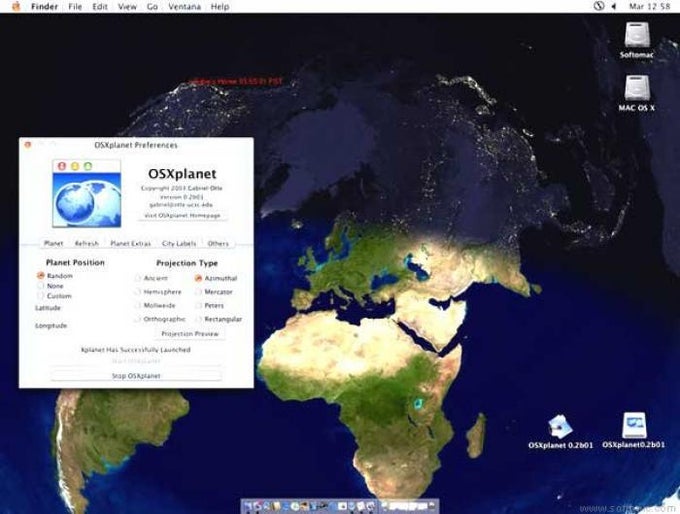Open the Trash at the dock's right end

432,506
